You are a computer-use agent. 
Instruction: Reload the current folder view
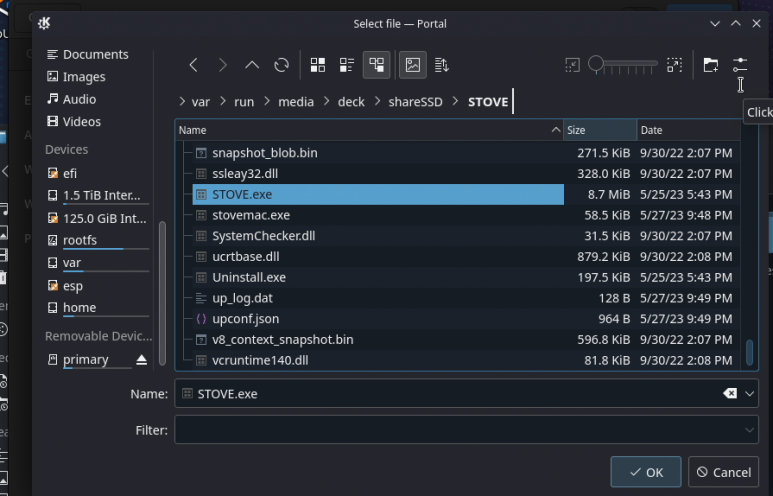pyautogui.click(x=281, y=65)
